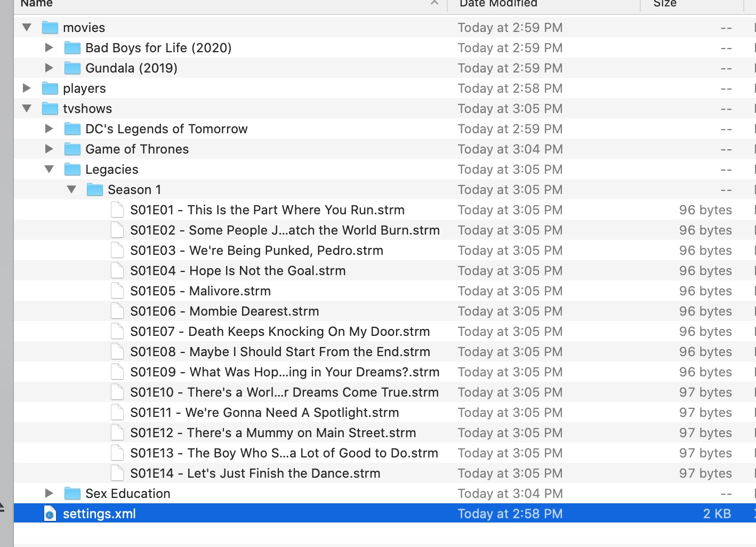Click the S01E11 file document icon
This screenshot has width=756, height=547.
[117, 412]
